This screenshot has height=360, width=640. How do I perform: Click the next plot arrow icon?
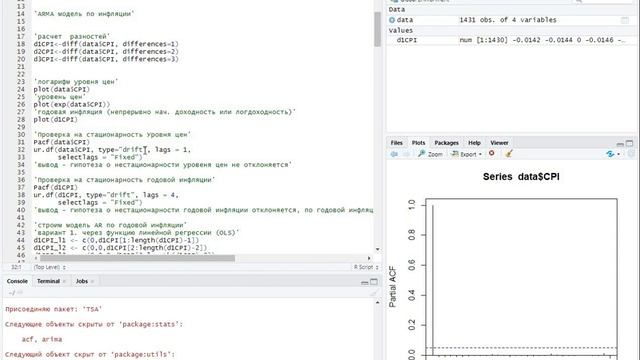click(406, 154)
